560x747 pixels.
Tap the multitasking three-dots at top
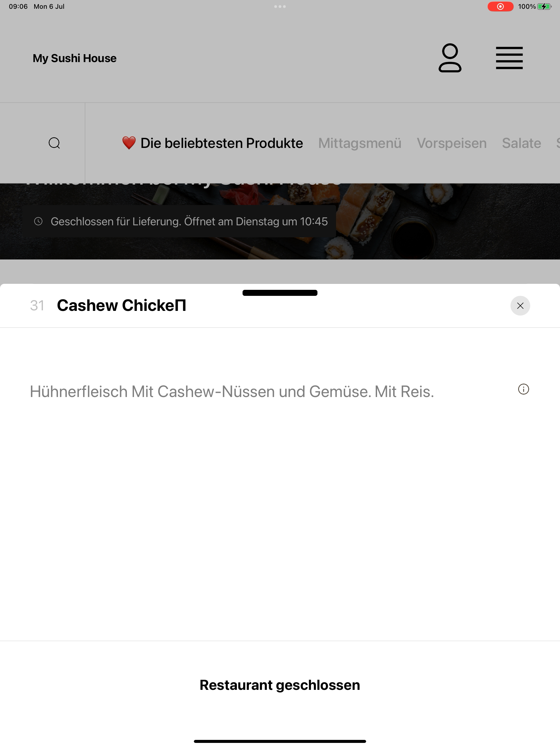(280, 6)
